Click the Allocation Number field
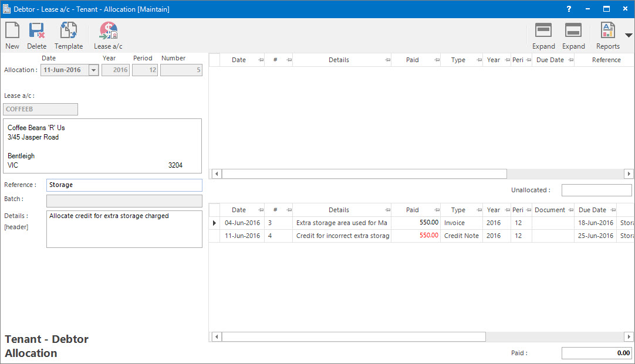 [x=181, y=70]
